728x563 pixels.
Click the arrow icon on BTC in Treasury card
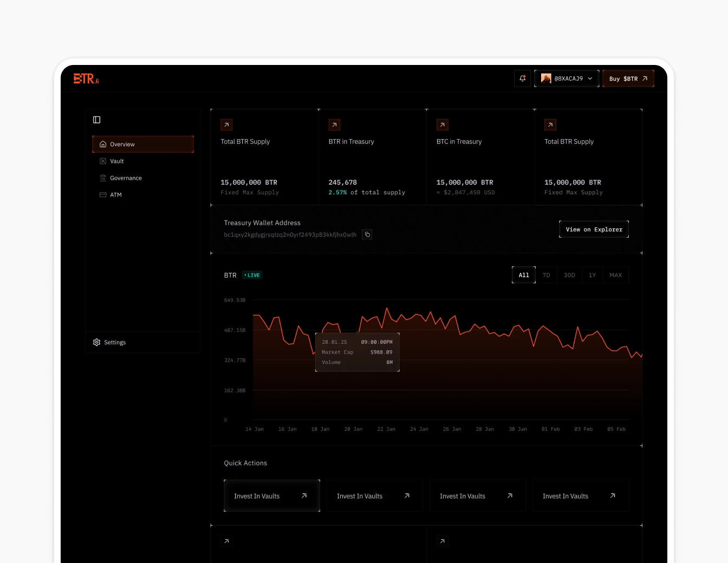[443, 125]
